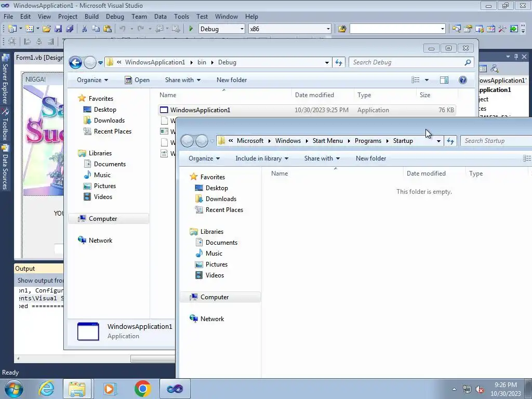Start debugging with the green play icon
This screenshot has width=532, height=399.
pos(191,29)
